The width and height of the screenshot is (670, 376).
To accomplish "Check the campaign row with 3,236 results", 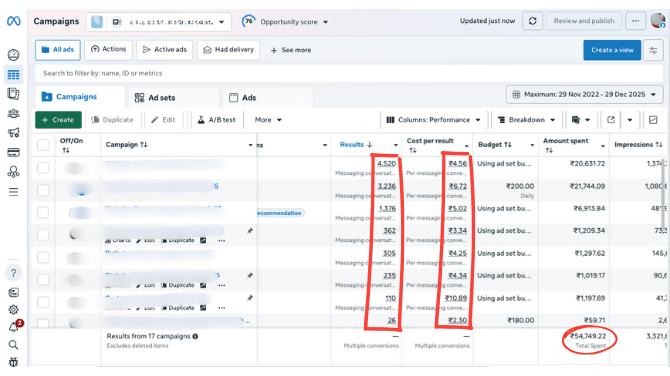I will (x=43, y=190).
